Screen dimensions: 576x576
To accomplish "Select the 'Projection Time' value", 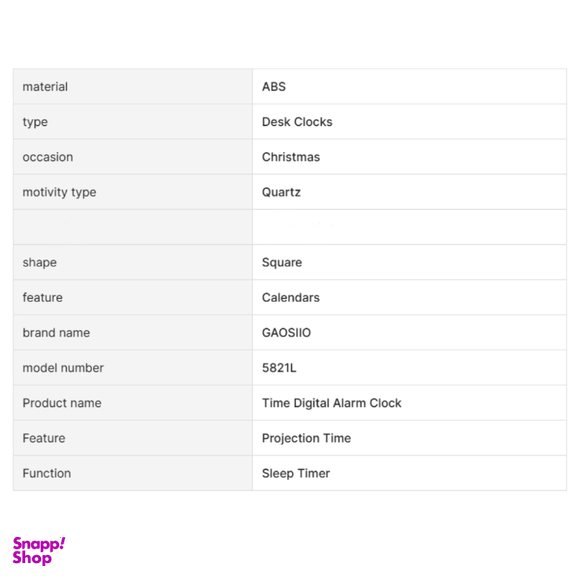I will (x=306, y=438).
